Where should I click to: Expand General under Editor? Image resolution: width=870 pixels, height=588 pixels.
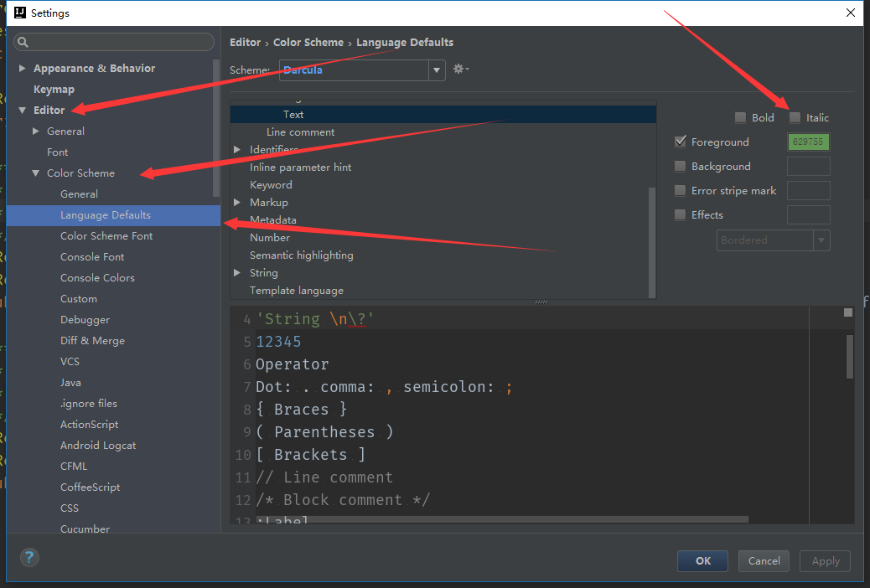(35, 132)
